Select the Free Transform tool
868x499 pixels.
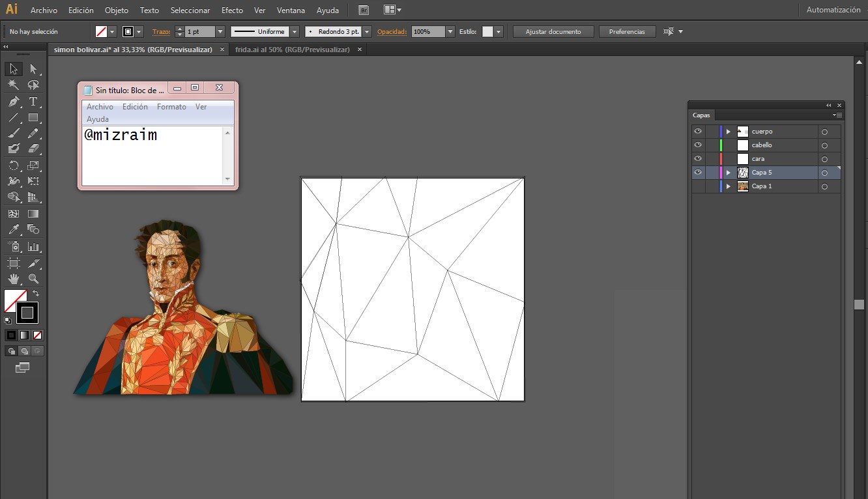pyautogui.click(x=33, y=181)
